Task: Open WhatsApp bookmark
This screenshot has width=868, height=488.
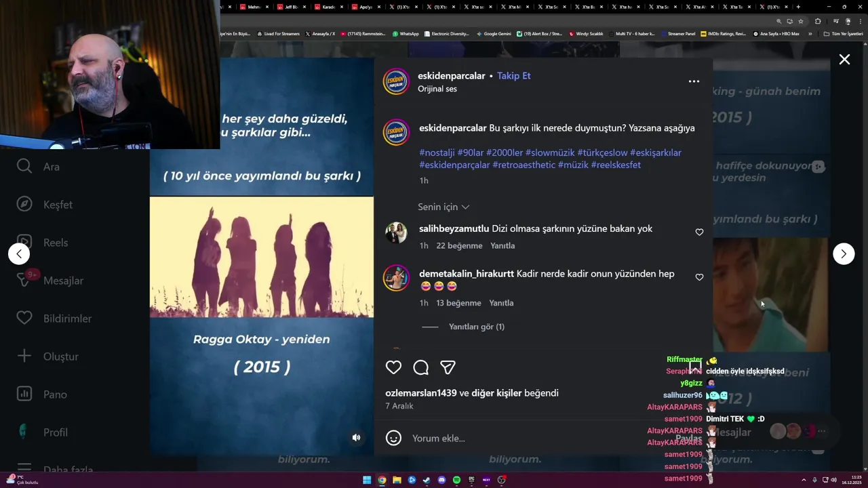Action: 406,33
